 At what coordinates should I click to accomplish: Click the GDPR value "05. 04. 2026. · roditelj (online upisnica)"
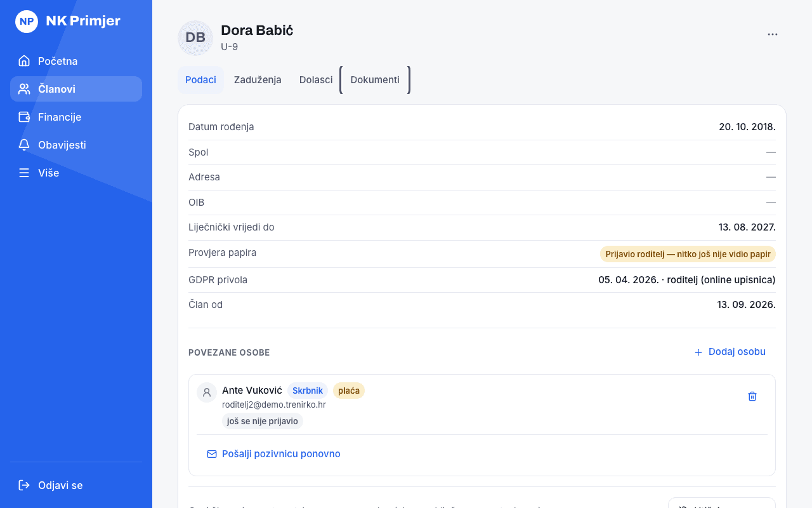pyautogui.click(x=687, y=280)
